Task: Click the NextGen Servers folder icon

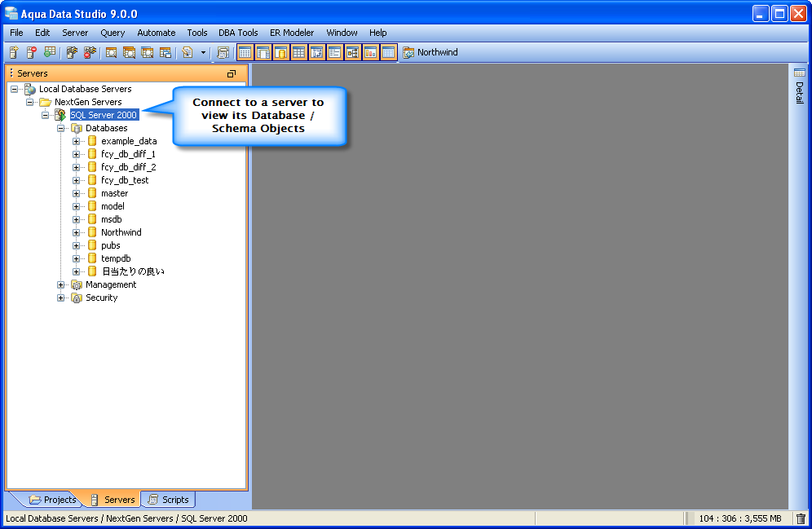Action: click(46, 102)
